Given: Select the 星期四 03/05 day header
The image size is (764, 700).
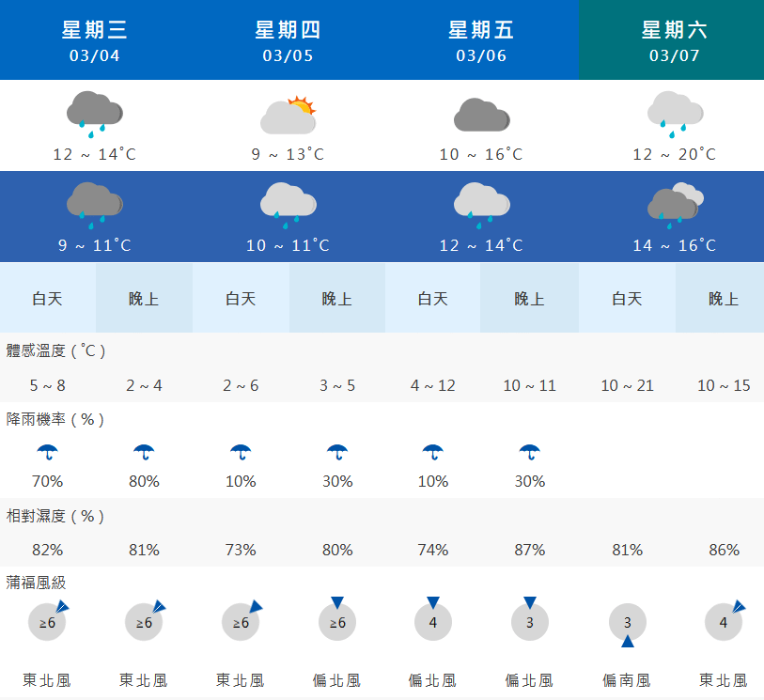Looking at the screenshot, I should 288,40.
